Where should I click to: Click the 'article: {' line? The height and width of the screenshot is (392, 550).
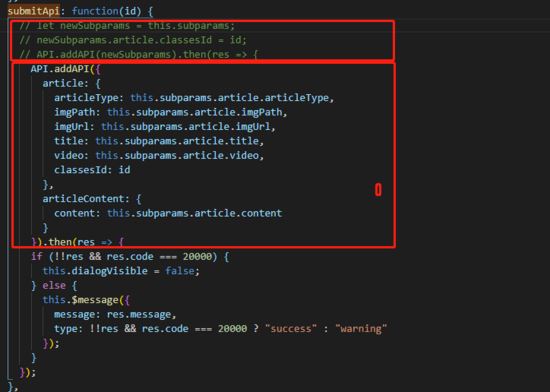click(x=72, y=83)
